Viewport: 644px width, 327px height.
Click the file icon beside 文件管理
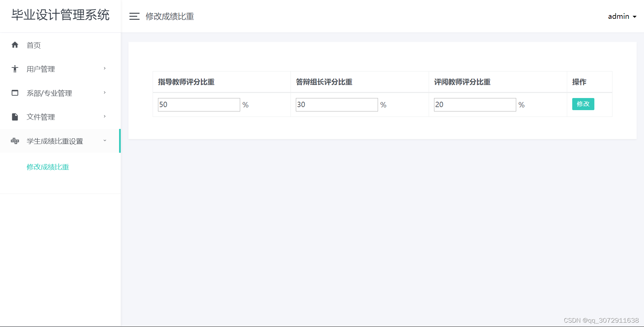(15, 117)
